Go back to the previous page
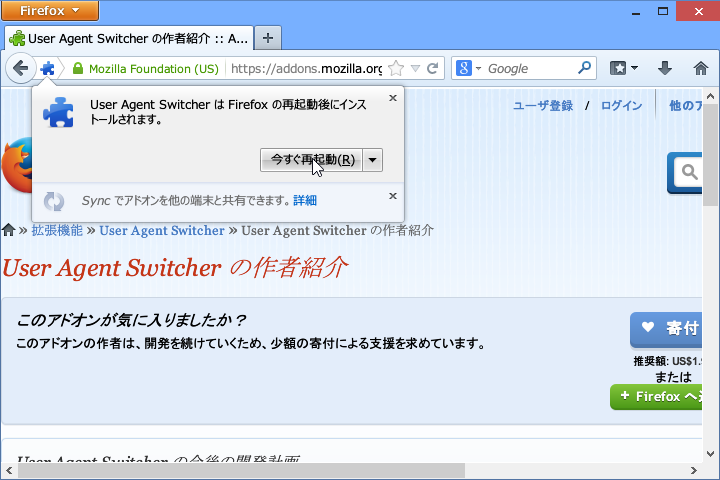The width and height of the screenshot is (720, 480). [21, 68]
